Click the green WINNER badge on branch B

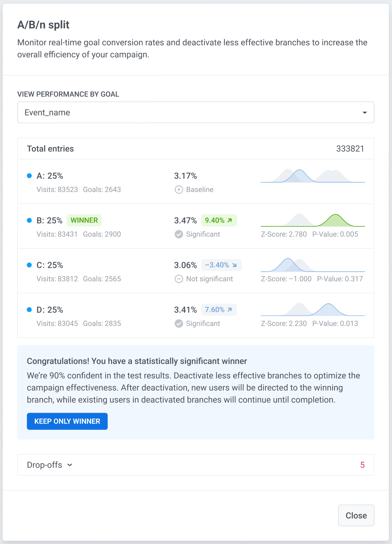[x=84, y=220]
